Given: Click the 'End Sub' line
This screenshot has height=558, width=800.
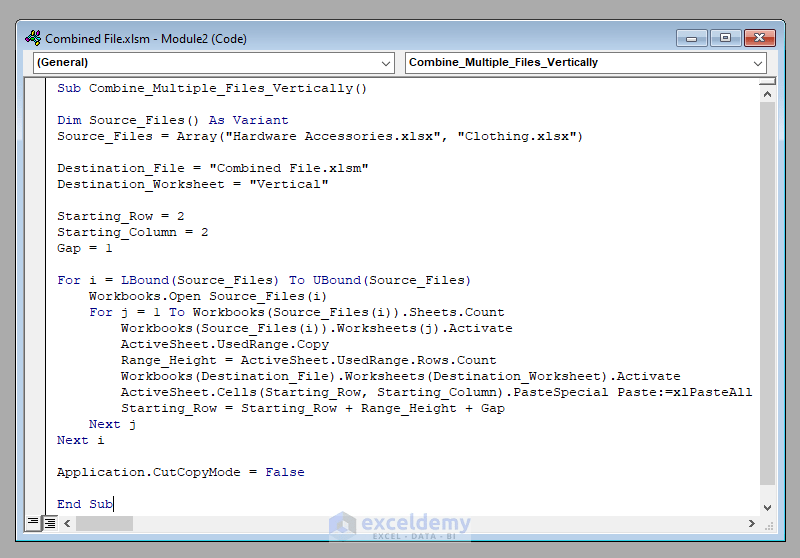Looking at the screenshot, I should tap(85, 504).
